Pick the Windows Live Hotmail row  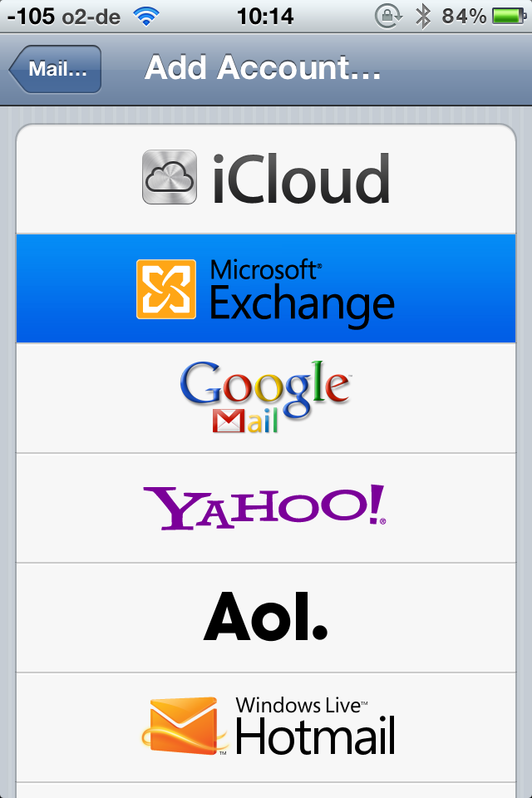(266, 727)
